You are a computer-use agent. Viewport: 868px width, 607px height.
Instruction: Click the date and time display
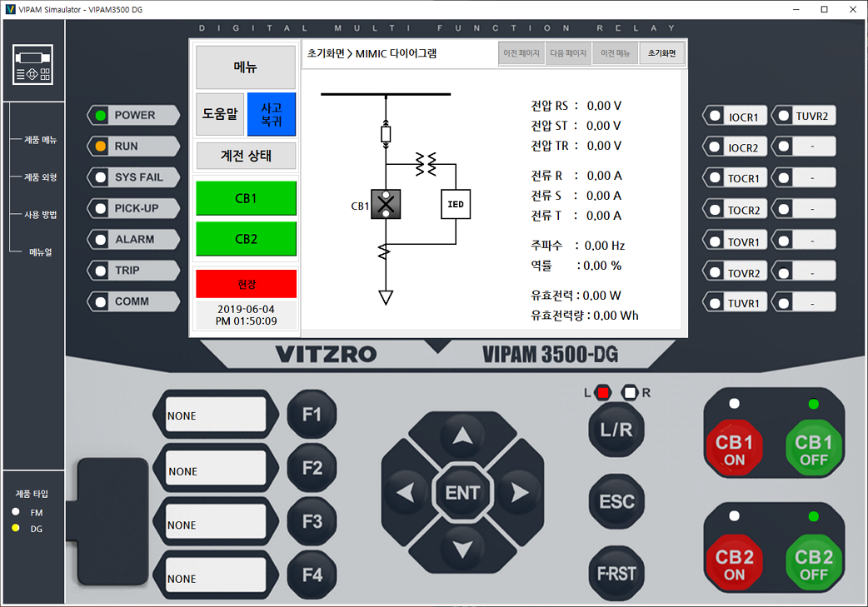[246, 315]
